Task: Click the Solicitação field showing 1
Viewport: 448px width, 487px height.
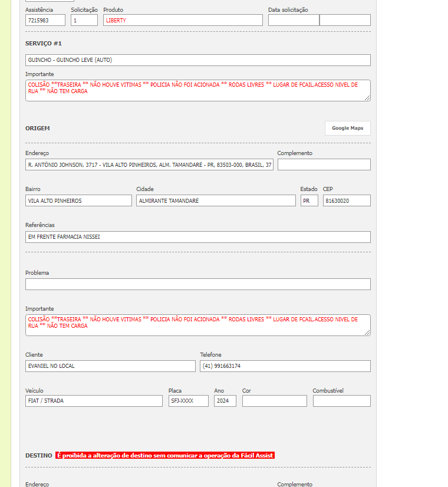Action: tap(84, 20)
